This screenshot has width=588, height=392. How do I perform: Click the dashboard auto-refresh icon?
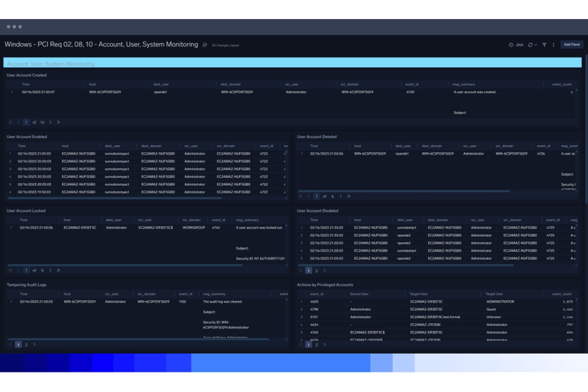pos(530,45)
